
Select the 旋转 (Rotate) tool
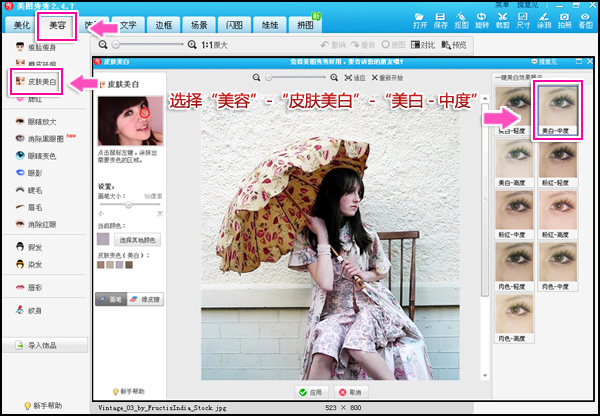tap(482, 21)
